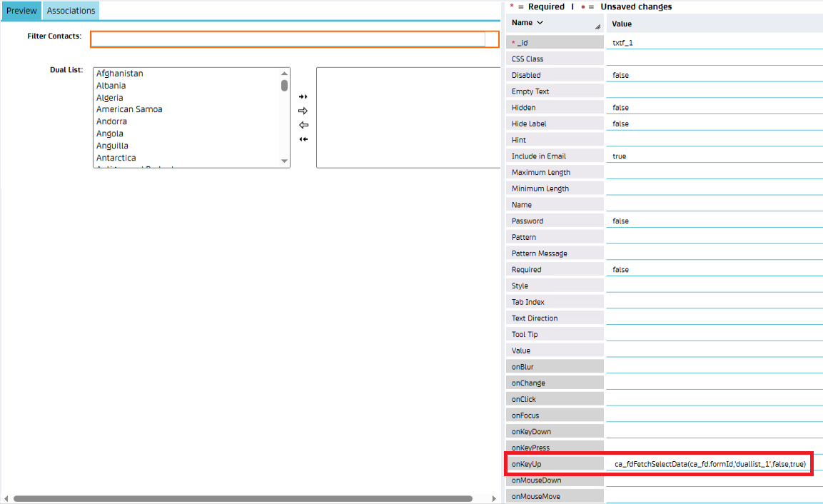823x504 pixels.
Task: Click the country list scroll down arrow
Action: tap(285, 161)
